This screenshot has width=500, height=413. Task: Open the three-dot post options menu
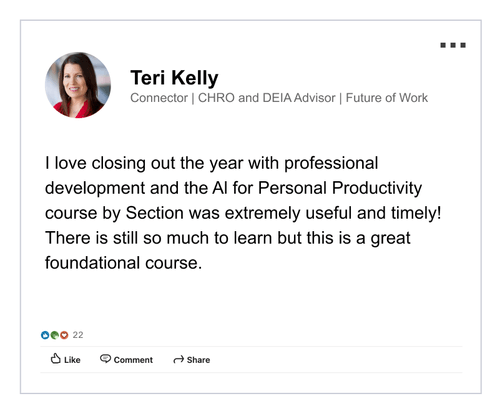[x=453, y=45]
